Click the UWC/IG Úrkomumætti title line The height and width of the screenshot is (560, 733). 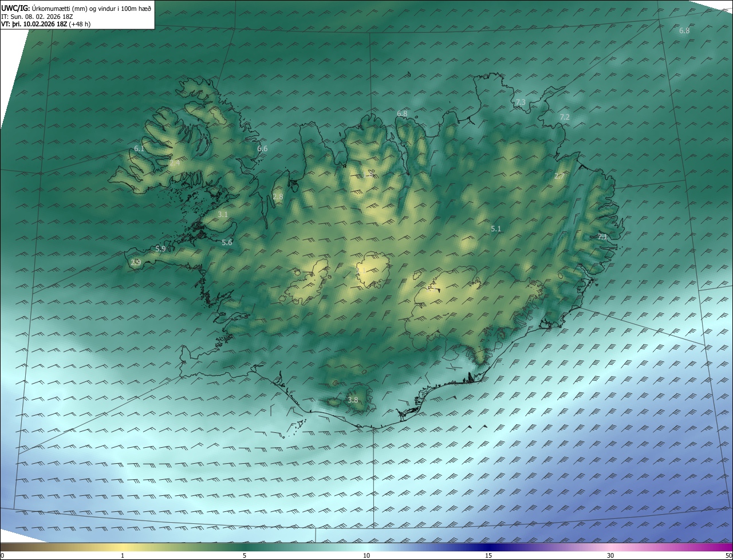[75, 7]
